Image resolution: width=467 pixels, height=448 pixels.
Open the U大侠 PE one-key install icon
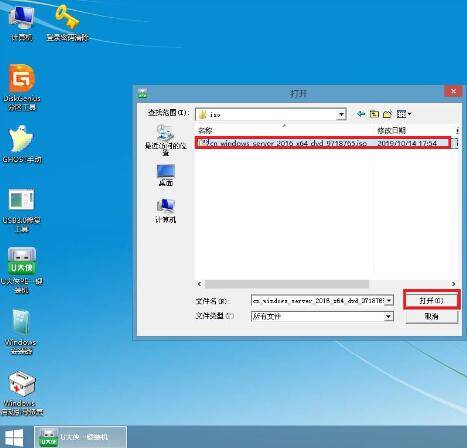tap(22, 270)
